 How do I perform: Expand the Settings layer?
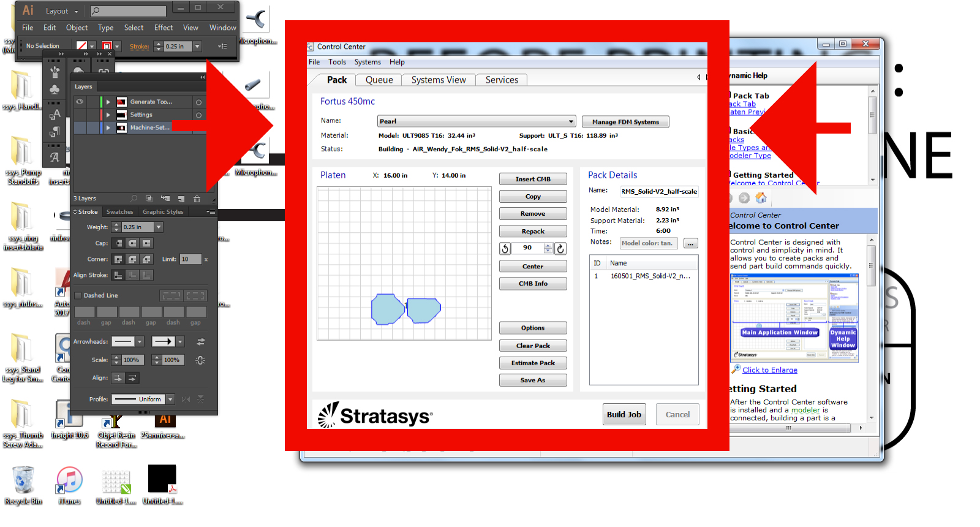tap(108, 115)
